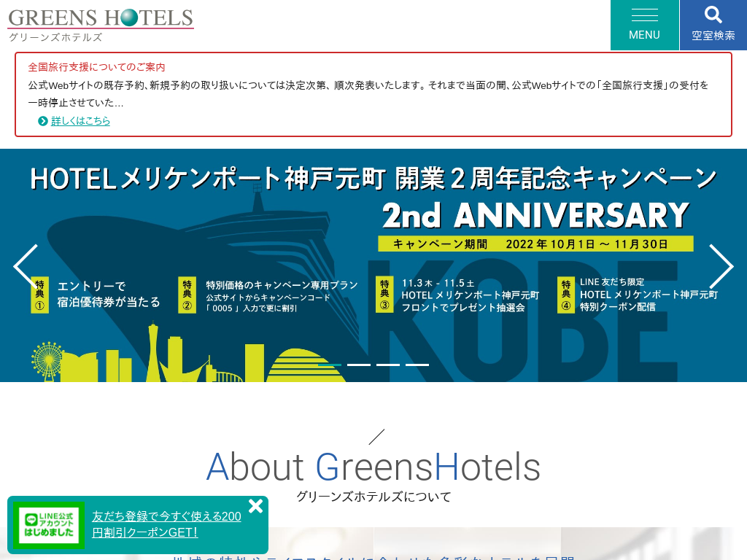Viewport: 747px width, 560px height.
Task: Open the MENU hamburger button
Action: (644, 25)
